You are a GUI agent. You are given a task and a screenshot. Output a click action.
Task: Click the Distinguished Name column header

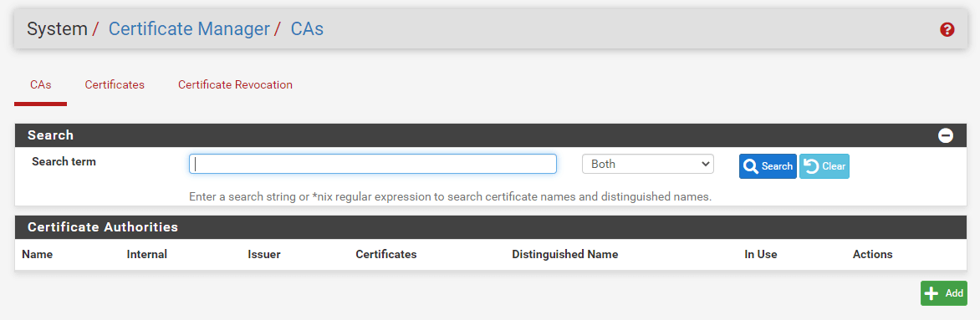pos(565,254)
